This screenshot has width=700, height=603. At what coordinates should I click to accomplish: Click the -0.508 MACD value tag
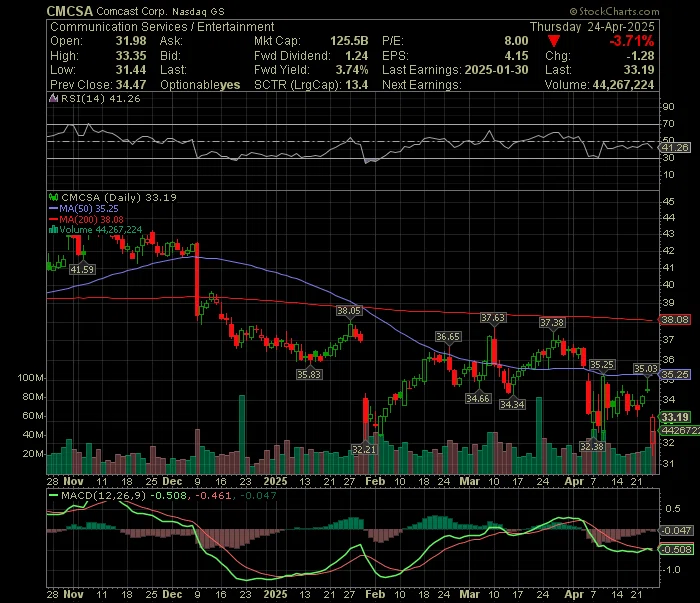tap(676, 550)
